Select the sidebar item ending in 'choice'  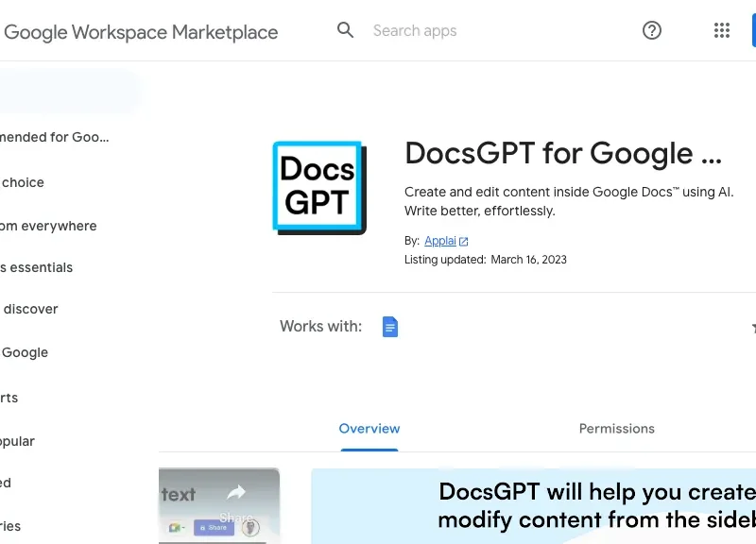(22, 182)
